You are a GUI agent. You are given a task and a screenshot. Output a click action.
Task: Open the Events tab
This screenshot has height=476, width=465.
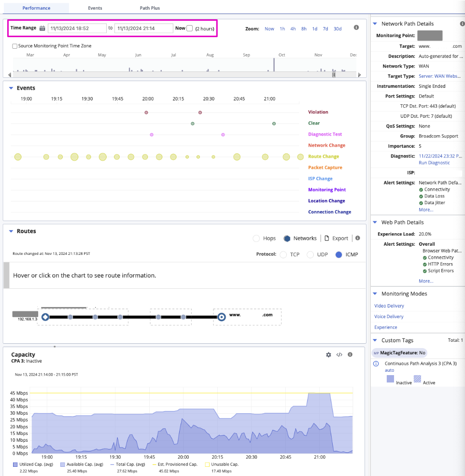click(95, 8)
